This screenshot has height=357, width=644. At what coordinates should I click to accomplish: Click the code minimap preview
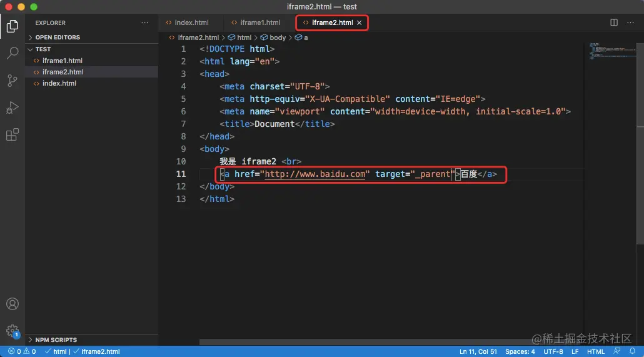612,51
